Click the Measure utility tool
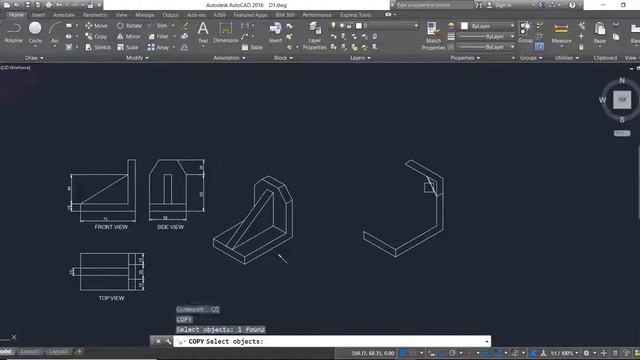This screenshot has width=640, height=360. pyautogui.click(x=561, y=33)
